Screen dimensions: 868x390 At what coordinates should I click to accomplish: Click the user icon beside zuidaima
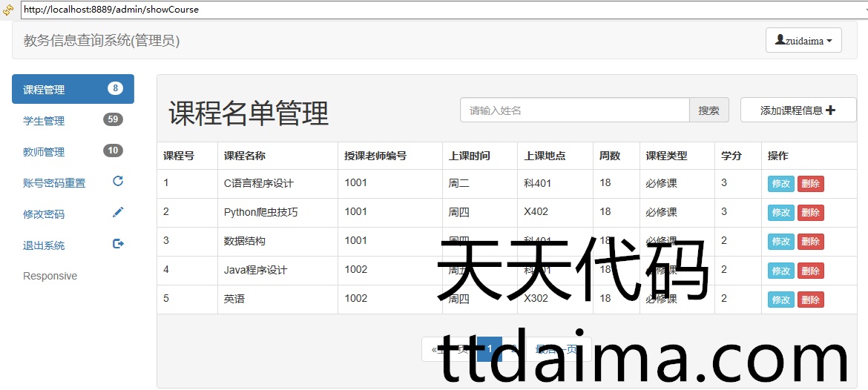[x=780, y=40]
